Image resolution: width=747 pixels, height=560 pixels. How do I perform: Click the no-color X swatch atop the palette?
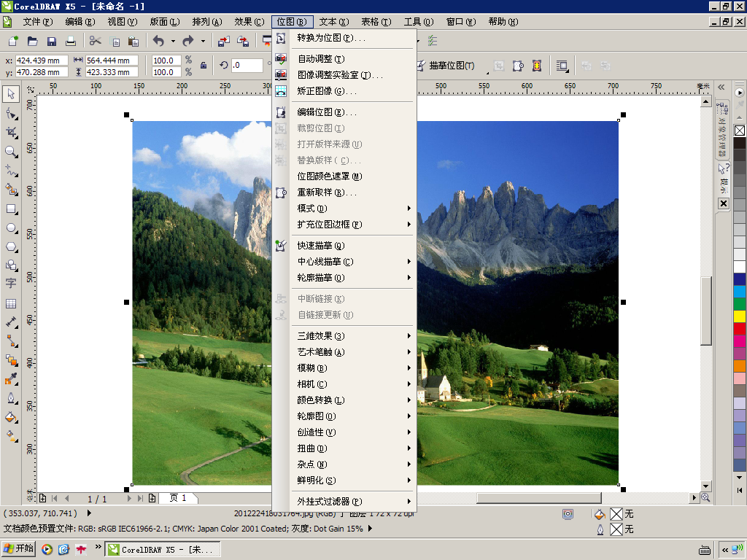(x=740, y=131)
